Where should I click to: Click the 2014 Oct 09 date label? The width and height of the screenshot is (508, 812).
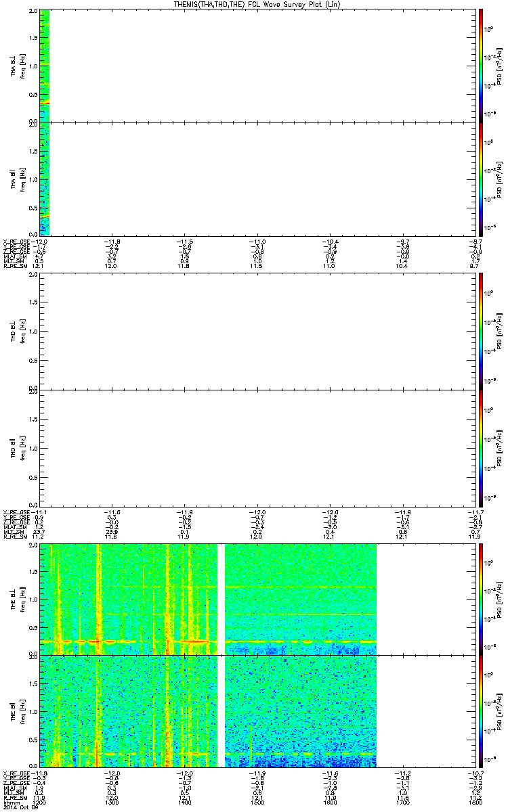pyautogui.click(x=20, y=808)
